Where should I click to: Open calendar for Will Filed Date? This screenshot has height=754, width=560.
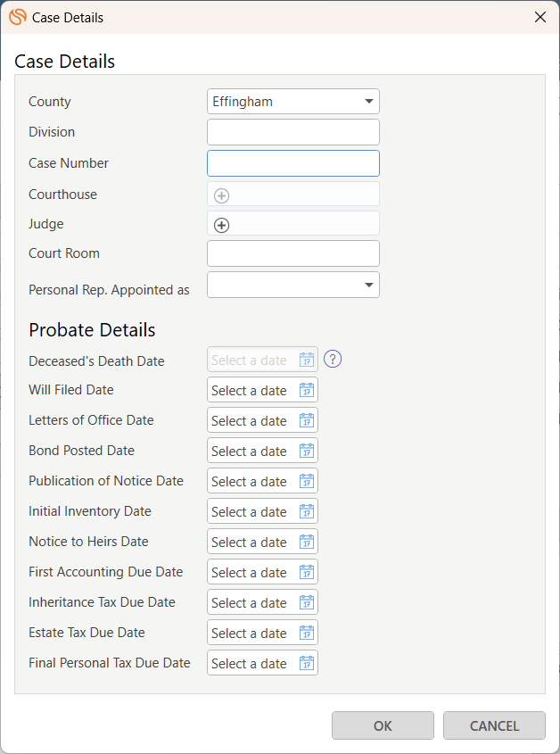(307, 390)
